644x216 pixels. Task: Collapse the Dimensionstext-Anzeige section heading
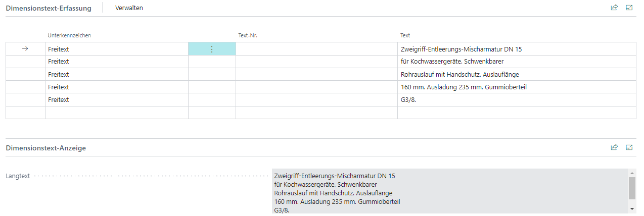pos(45,148)
